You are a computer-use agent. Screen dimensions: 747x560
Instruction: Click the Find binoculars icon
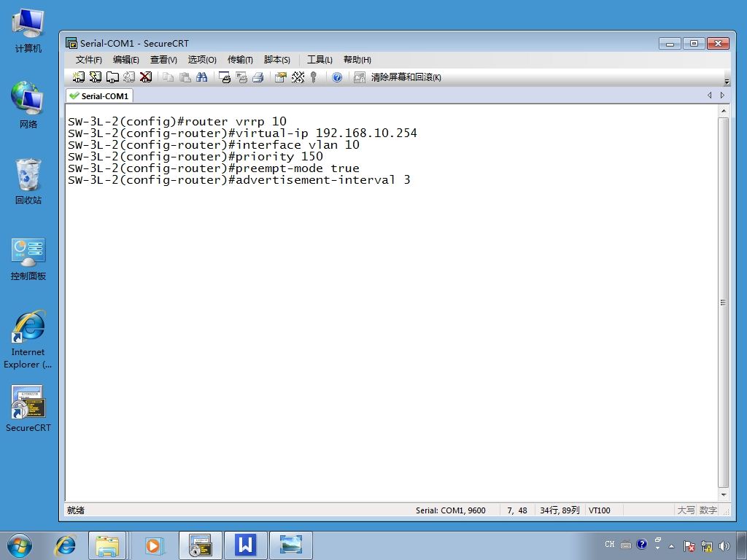(202, 77)
